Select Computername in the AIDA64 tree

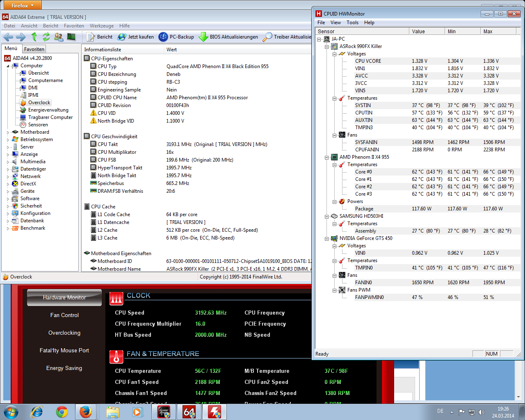[x=46, y=80]
